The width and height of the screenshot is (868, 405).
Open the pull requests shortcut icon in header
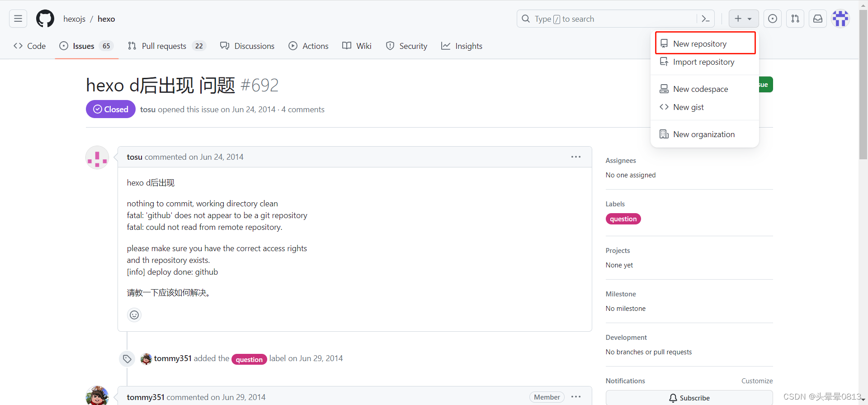[x=795, y=19]
